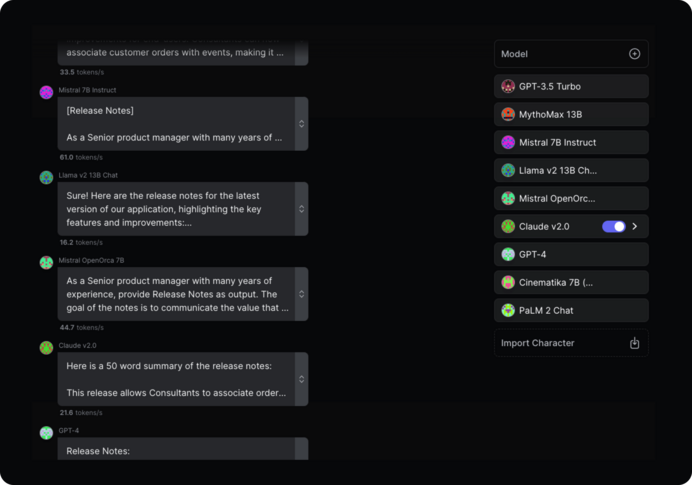Click the 16.2 tokens/s text
The height and width of the screenshot is (485, 692).
coord(81,242)
